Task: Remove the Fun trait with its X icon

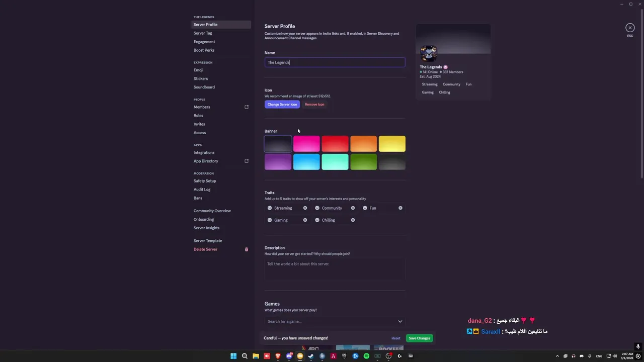Action: (x=400, y=208)
